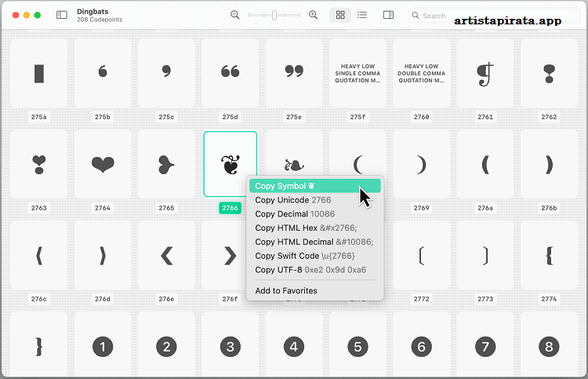Image resolution: width=588 pixels, height=379 pixels.
Task: Select the circled digit 2 glyph
Action: tap(166, 344)
